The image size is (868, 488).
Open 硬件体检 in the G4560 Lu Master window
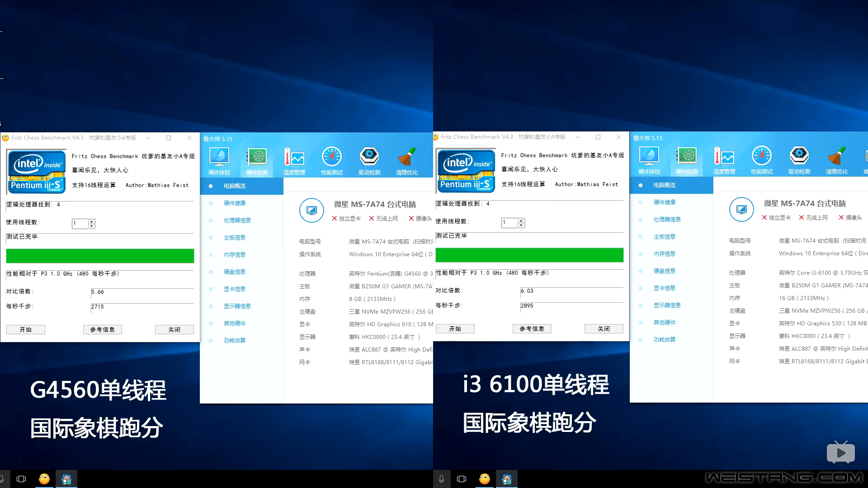pos(219,161)
